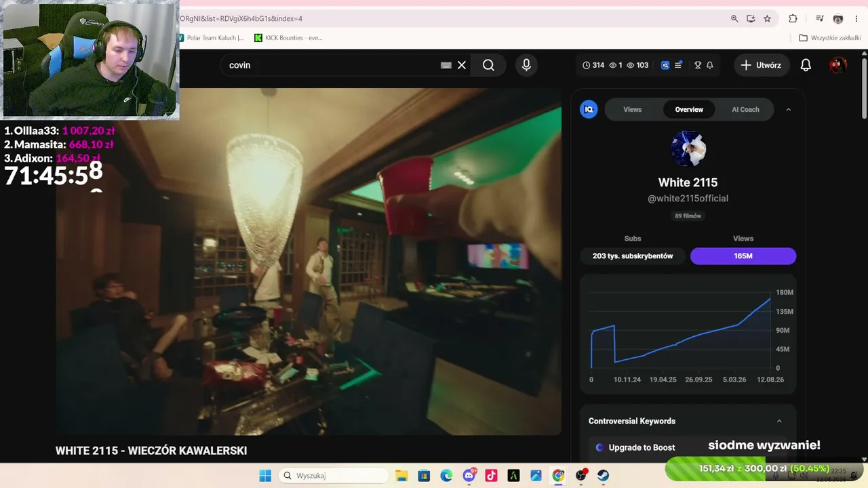The width and height of the screenshot is (868, 488).
Task: Click the Utwórz create button
Action: click(762, 65)
